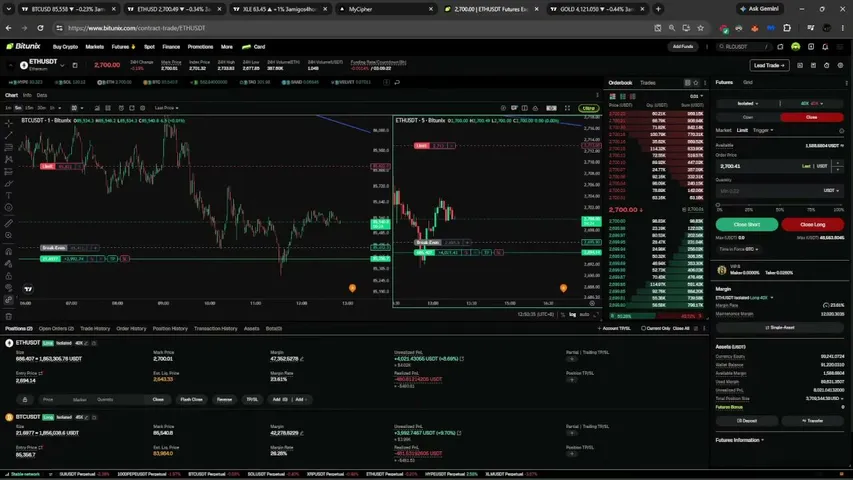The image size is (853, 480).
Task: Select the ruler measure tool
Action: 9,223
